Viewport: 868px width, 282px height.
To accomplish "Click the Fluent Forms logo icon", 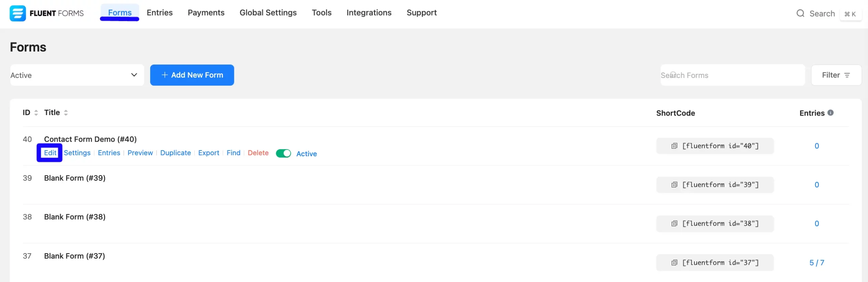I will (18, 13).
